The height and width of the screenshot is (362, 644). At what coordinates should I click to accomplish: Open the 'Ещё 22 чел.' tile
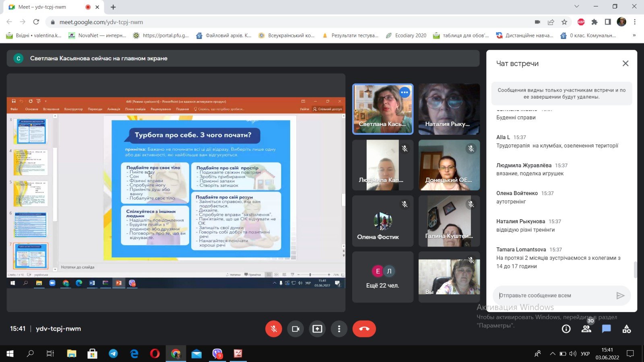click(383, 277)
